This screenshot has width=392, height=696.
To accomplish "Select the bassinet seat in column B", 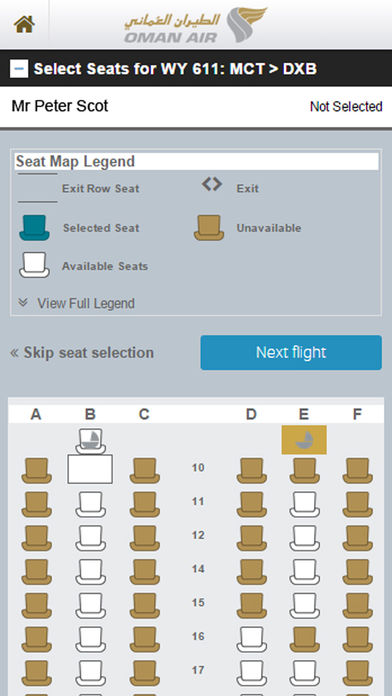I will coord(90,441).
